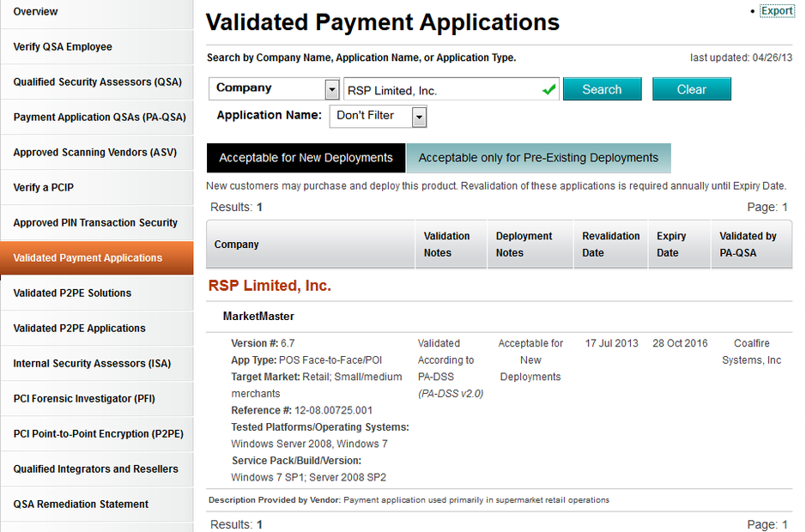Click the Export link
806x532 pixels.
(777, 11)
